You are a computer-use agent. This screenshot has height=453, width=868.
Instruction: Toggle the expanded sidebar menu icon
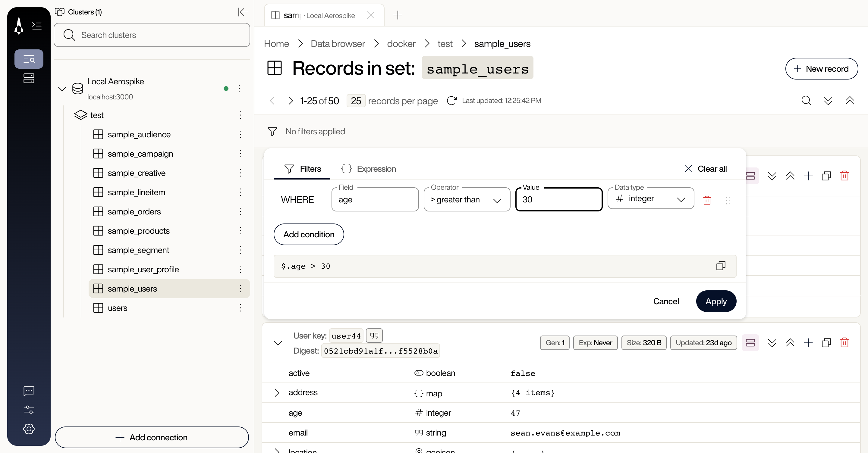point(37,26)
